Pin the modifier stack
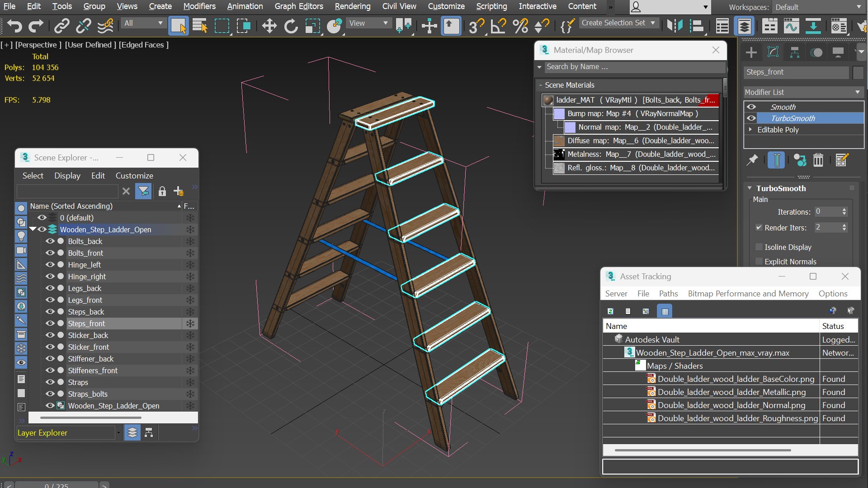The height and width of the screenshot is (488, 868). click(752, 160)
